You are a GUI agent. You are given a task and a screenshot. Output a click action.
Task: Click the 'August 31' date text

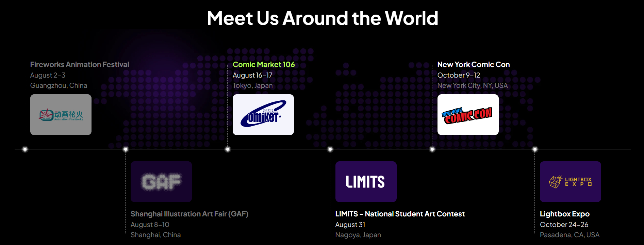point(350,225)
